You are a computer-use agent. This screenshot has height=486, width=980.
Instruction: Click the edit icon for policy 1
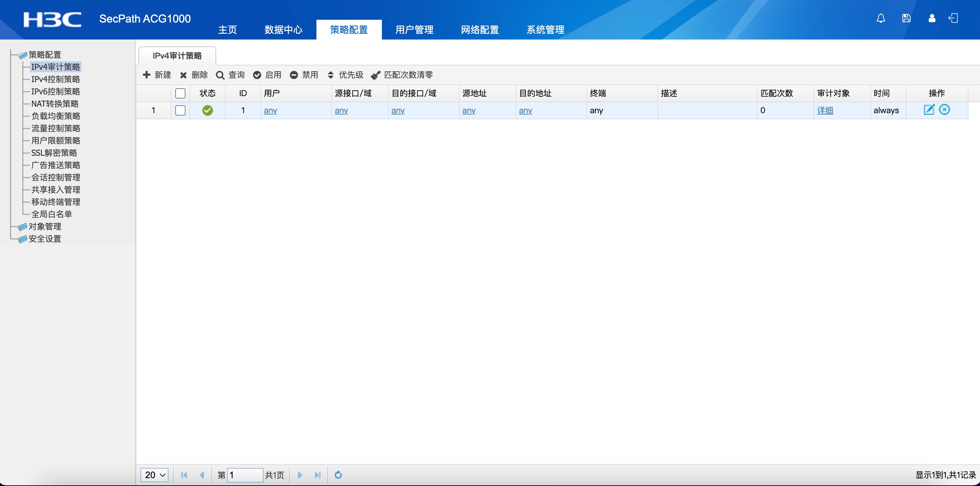929,110
